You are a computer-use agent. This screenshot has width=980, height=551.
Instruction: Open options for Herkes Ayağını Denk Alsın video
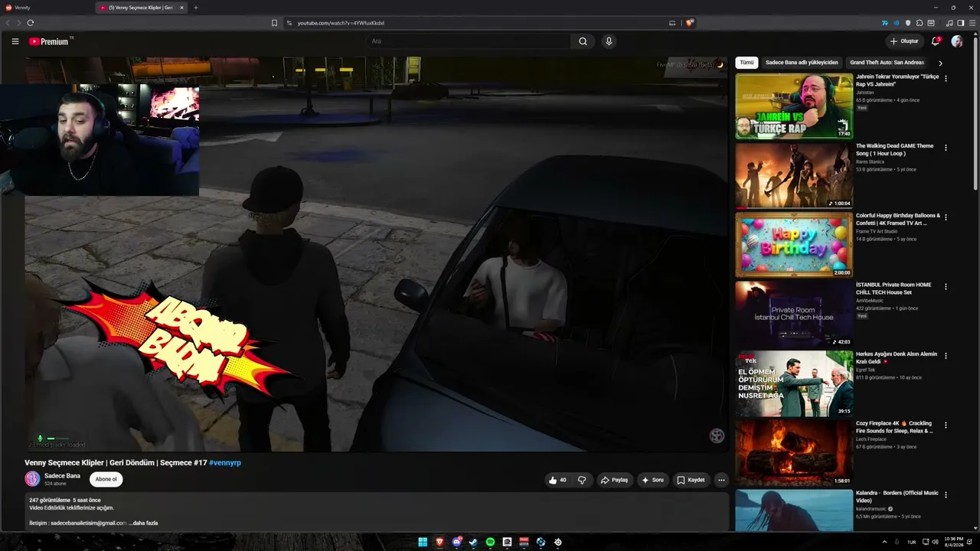946,356
